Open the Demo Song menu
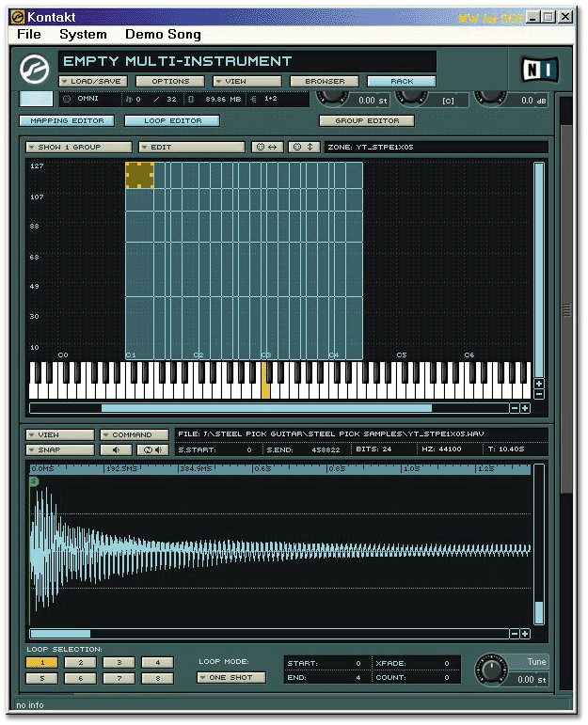 (163, 34)
